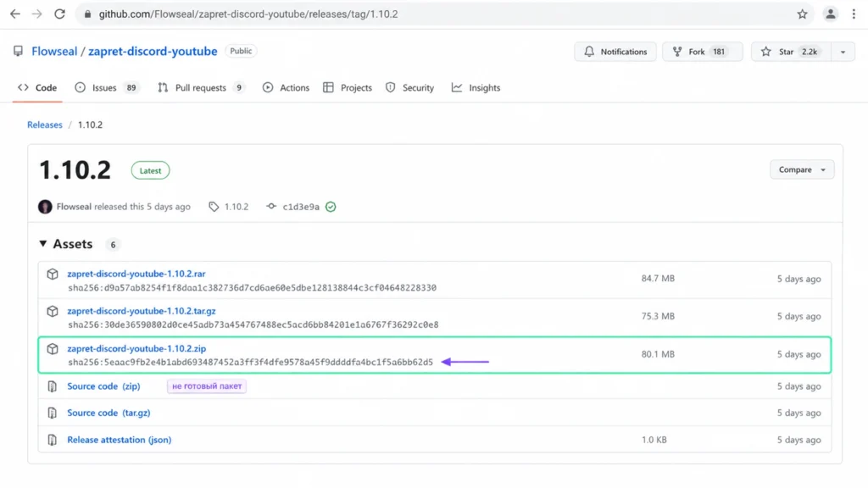
Task: Switch to the Code tab
Action: [x=37, y=87]
